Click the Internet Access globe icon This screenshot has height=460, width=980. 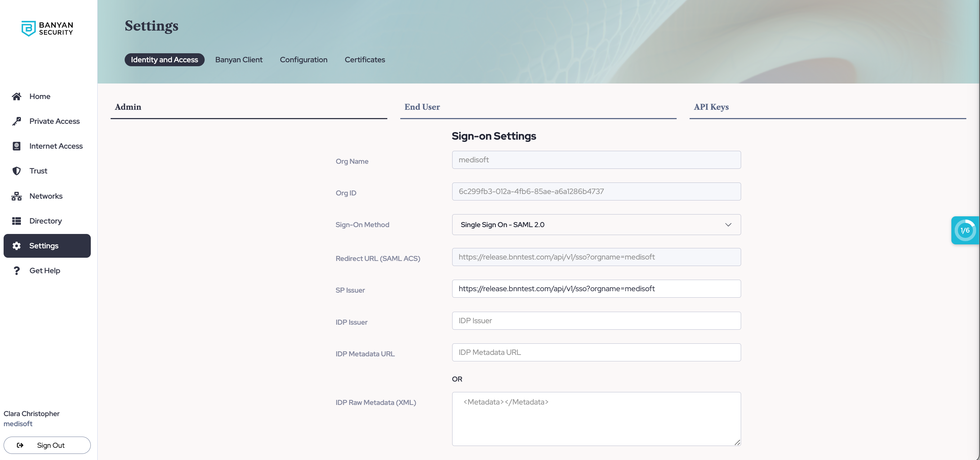(16, 146)
